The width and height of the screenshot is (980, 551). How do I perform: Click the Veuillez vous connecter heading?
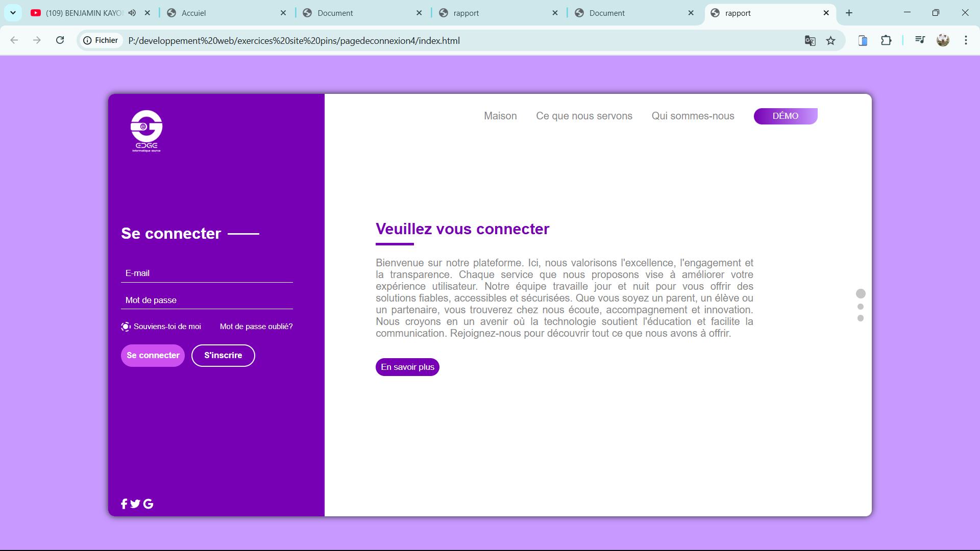coord(462,229)
